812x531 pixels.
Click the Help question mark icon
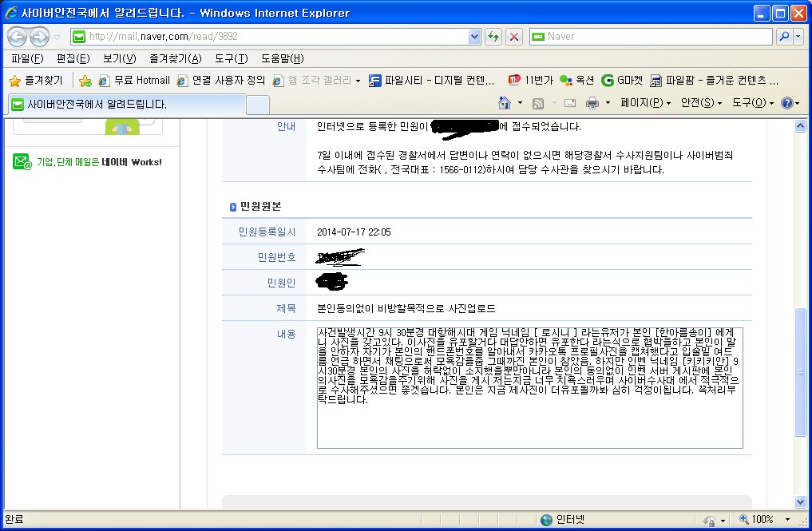coord(786,103)
